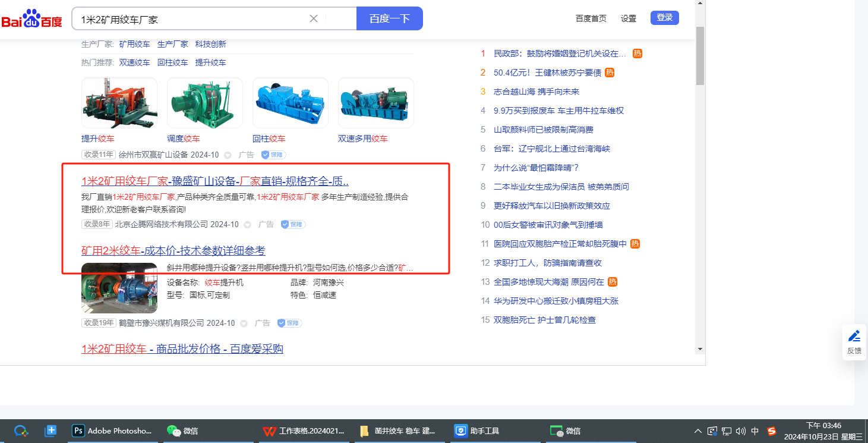
Task: Click the Baidu logo
Action: tap(31, 18)
